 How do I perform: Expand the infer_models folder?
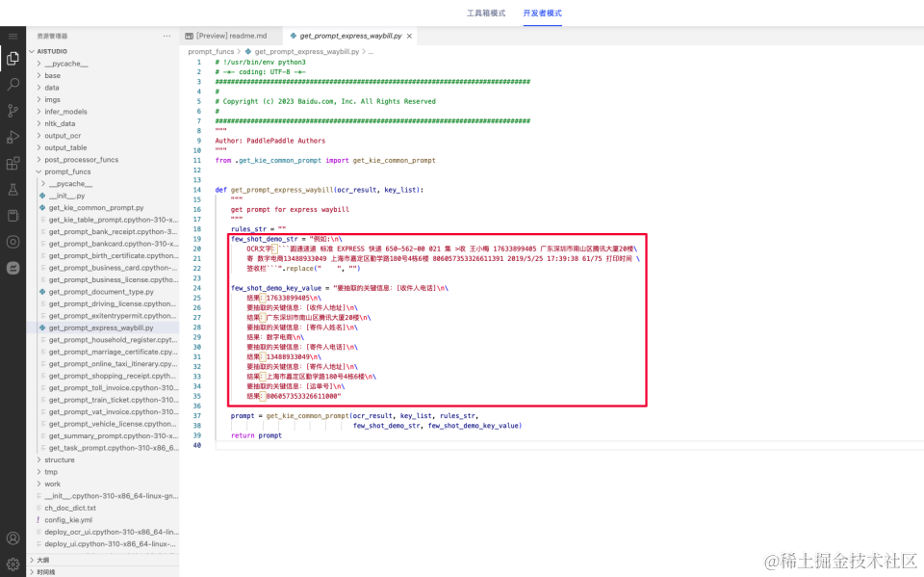pyautogui.click(x=65, y=112)
